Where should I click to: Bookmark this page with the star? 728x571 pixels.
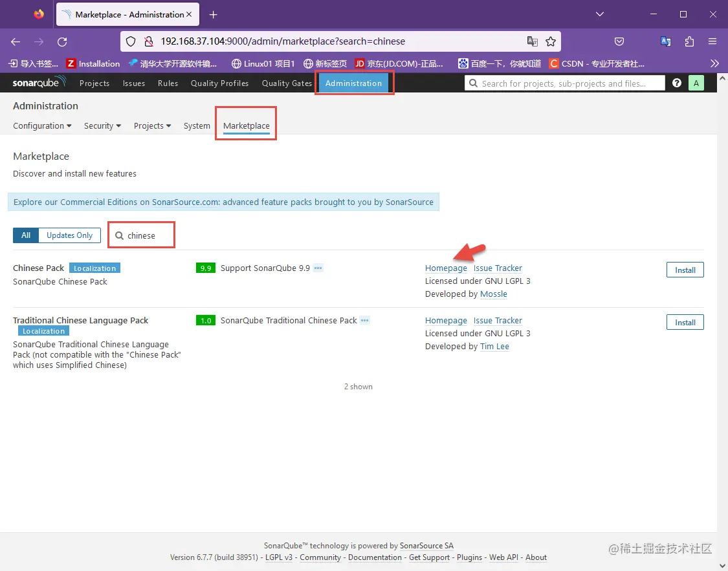(x=551, y=42)
